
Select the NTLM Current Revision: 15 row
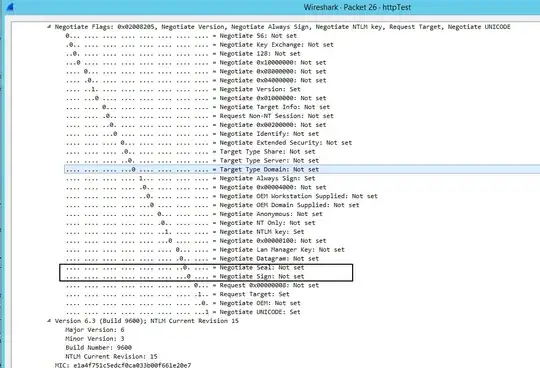tap(111, 357)
